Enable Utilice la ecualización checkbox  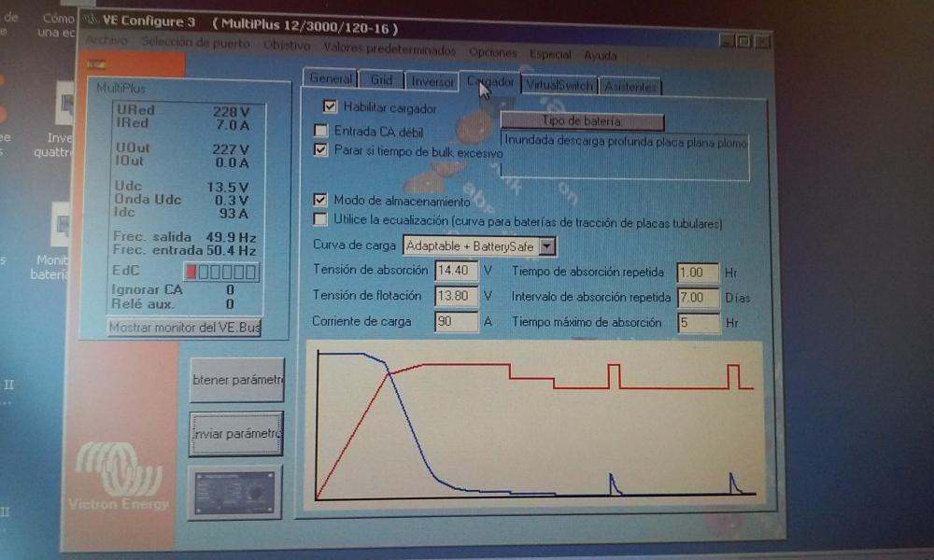click(319, 218)
